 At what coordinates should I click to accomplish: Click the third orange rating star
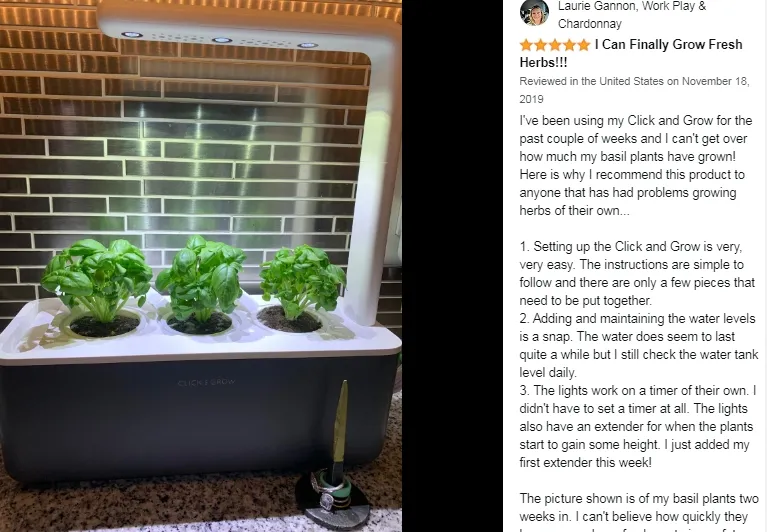555,45
